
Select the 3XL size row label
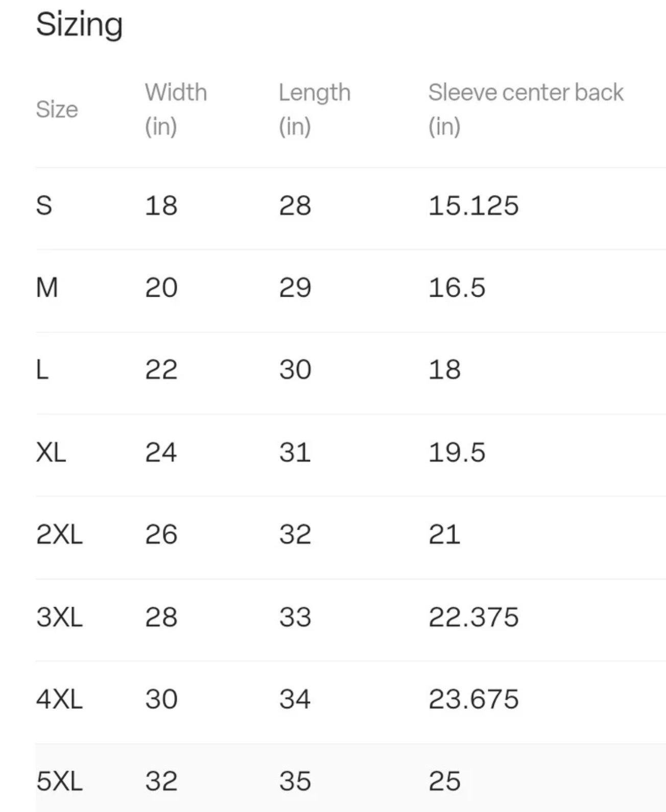(x=59, y=617)
